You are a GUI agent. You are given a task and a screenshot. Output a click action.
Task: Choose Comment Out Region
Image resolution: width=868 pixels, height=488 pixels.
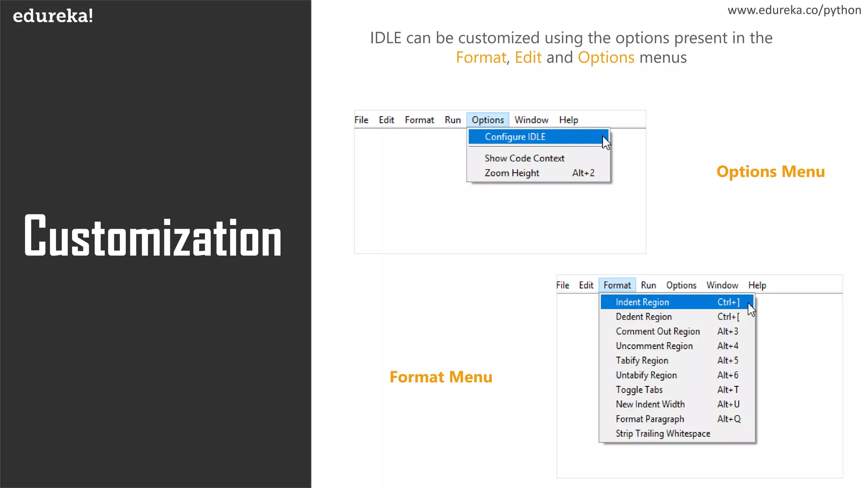[x=677, y=331]
